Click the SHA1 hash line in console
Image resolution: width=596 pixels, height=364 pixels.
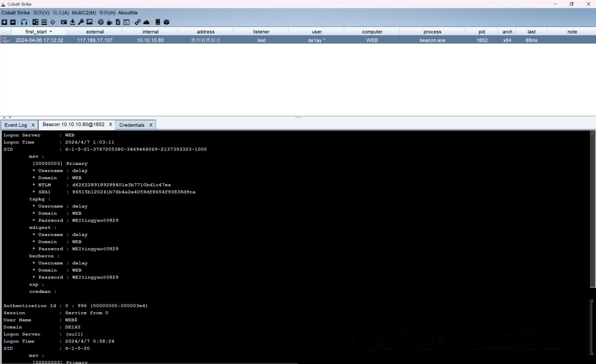tap(114, 192)
